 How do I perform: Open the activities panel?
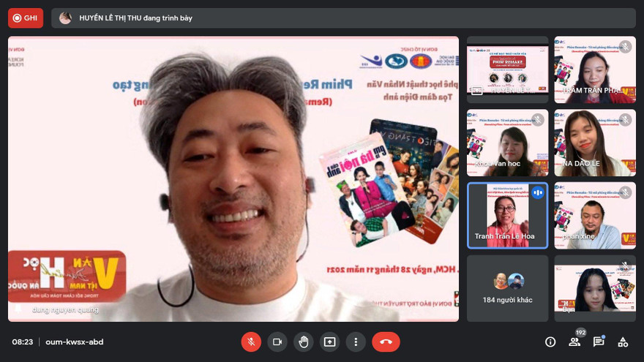[623, 342]
